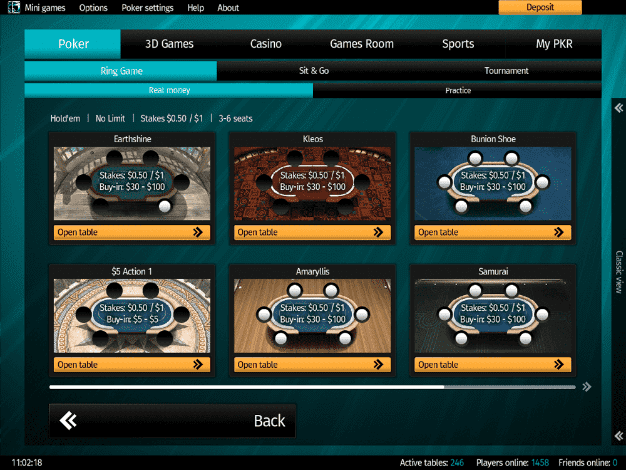Click the Active tables count 246

point(457,463)
